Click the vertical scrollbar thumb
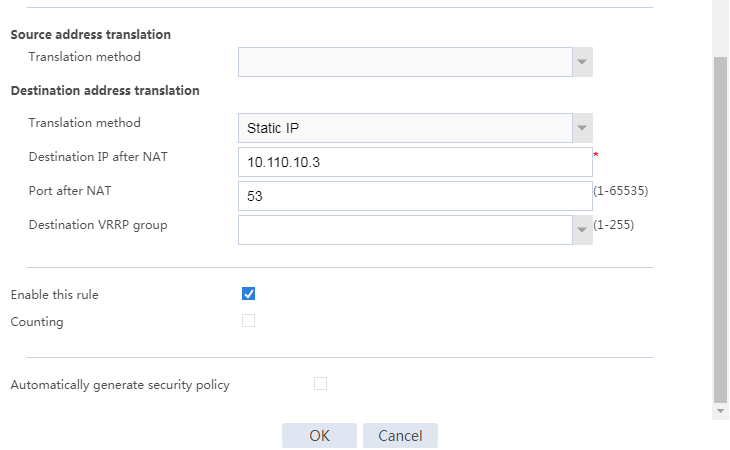The image size is (730, 450). pyautogui.click(x=720, y=230)
